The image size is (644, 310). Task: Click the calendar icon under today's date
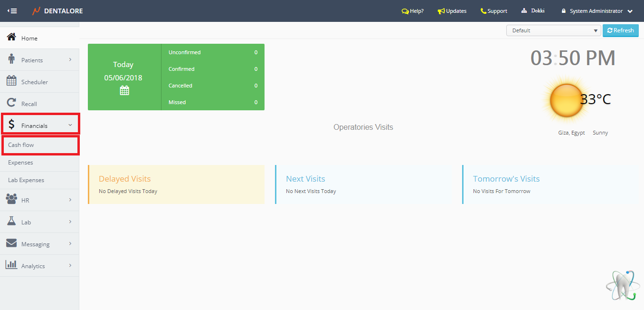[124, 90]
